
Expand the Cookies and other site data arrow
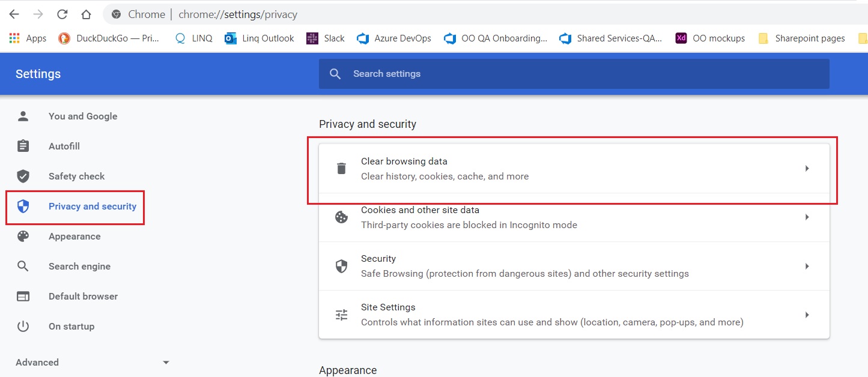pyautogui.click(x=807, y=217)
